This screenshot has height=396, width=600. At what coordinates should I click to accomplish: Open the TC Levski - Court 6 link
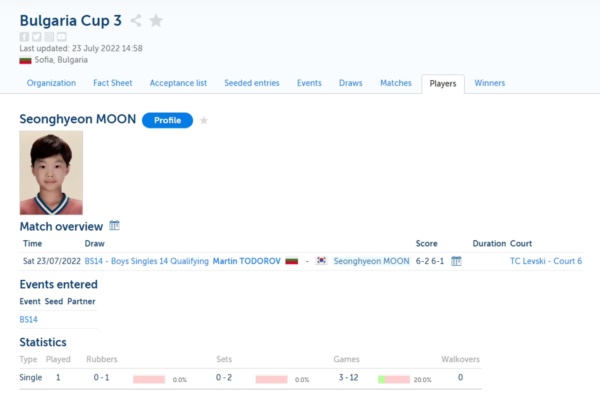(546, 261)
